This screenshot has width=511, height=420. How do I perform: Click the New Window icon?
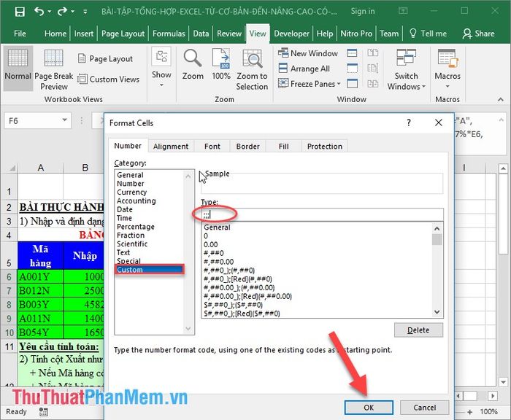(x=307, y=53)
